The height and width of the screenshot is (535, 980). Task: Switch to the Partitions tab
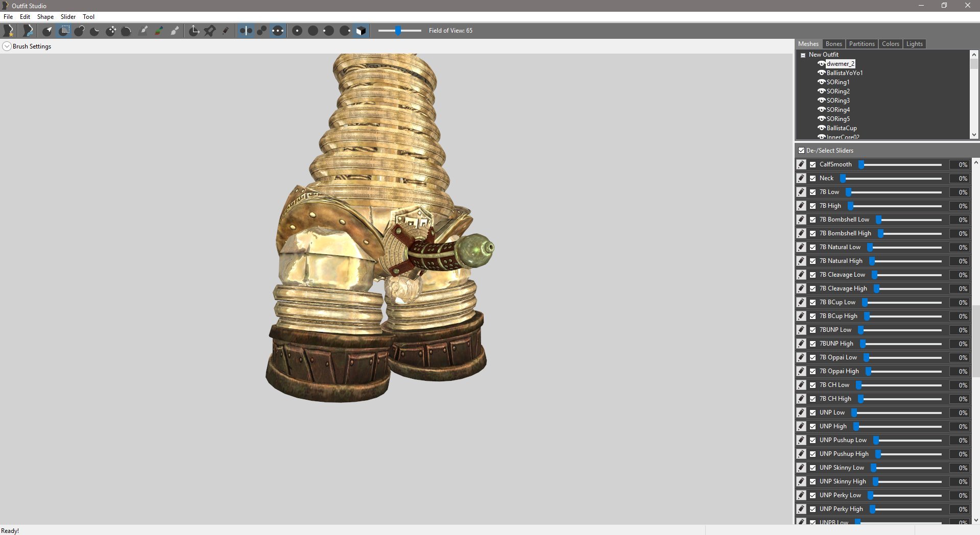[x=862, y=44]
